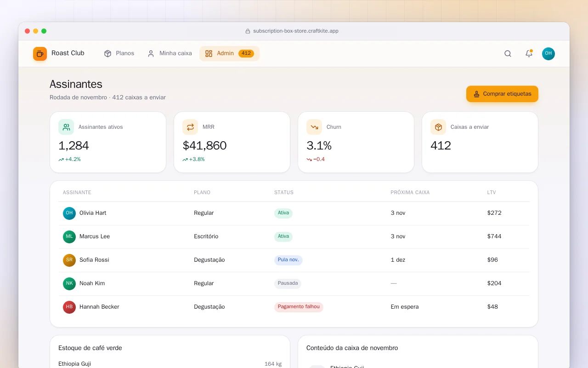Click the Comprar etiquetas button

(502, 94)
